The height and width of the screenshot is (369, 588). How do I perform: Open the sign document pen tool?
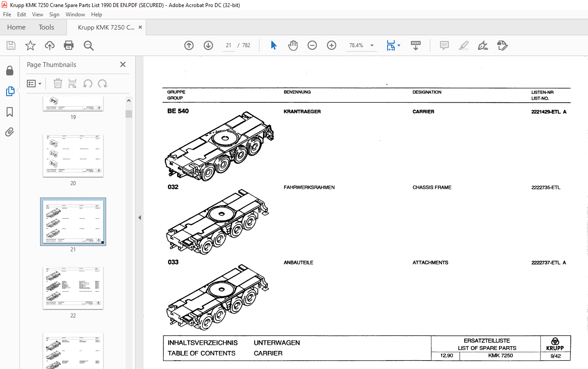[x=483, y=45]
